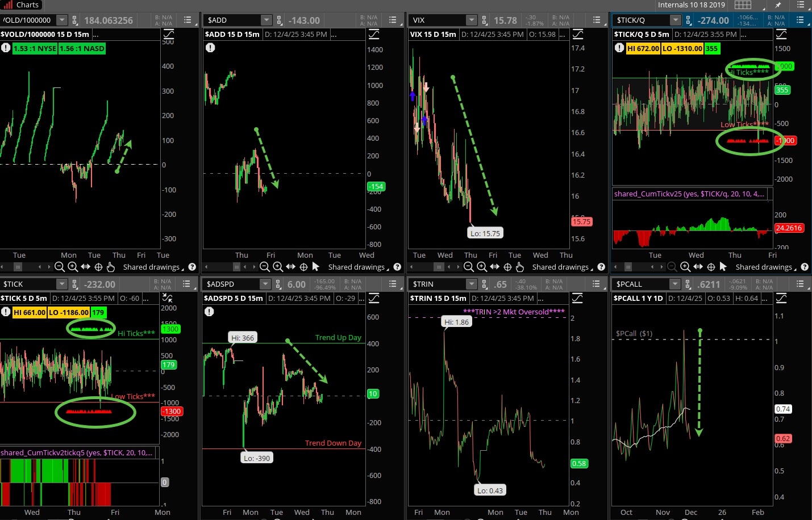Zoom out on the $VOLD chart
The image size is (812, 520).
tap(60, 267)
